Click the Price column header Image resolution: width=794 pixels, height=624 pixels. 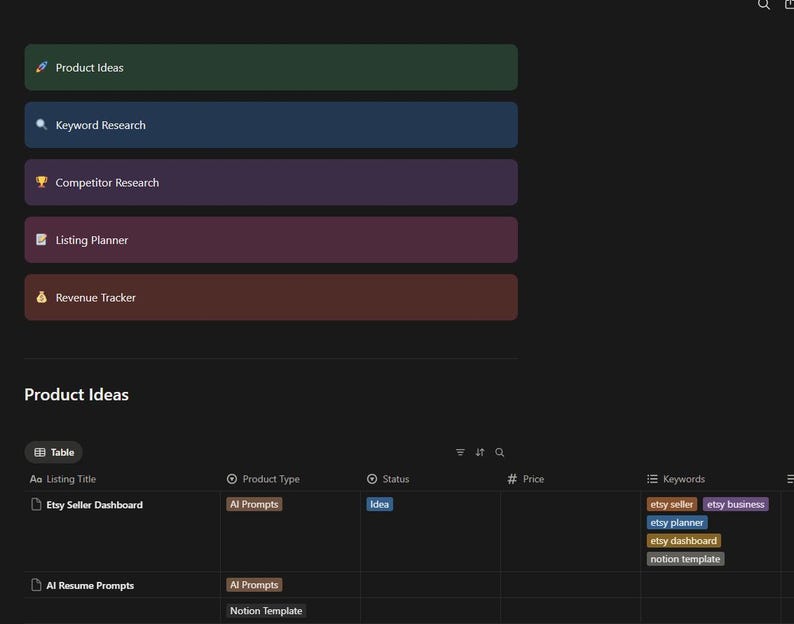tap(570, 479)
